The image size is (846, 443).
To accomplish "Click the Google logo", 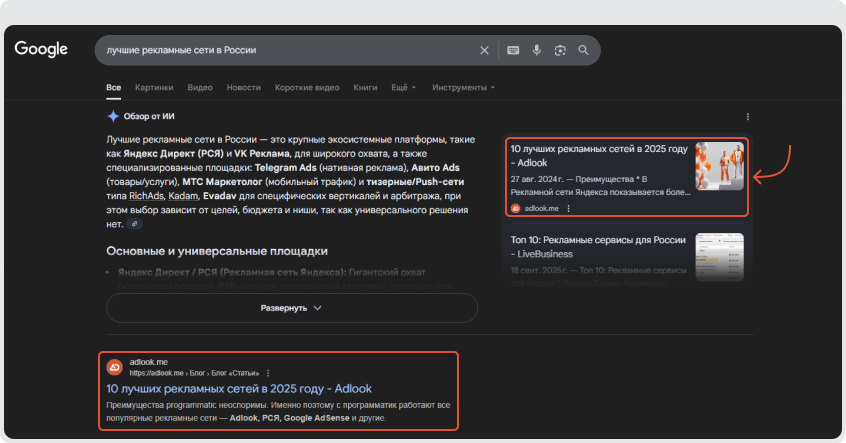I will pos(41,50).
